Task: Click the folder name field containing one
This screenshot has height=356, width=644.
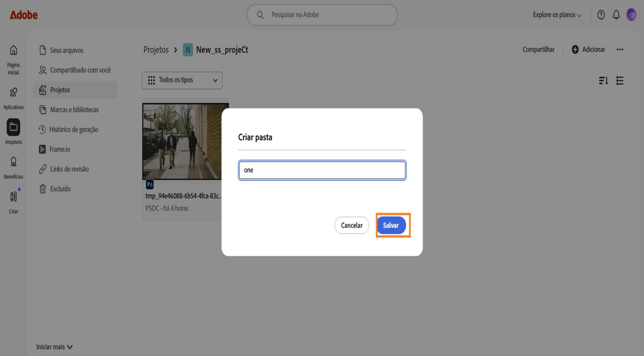Action: click(322, 170)
